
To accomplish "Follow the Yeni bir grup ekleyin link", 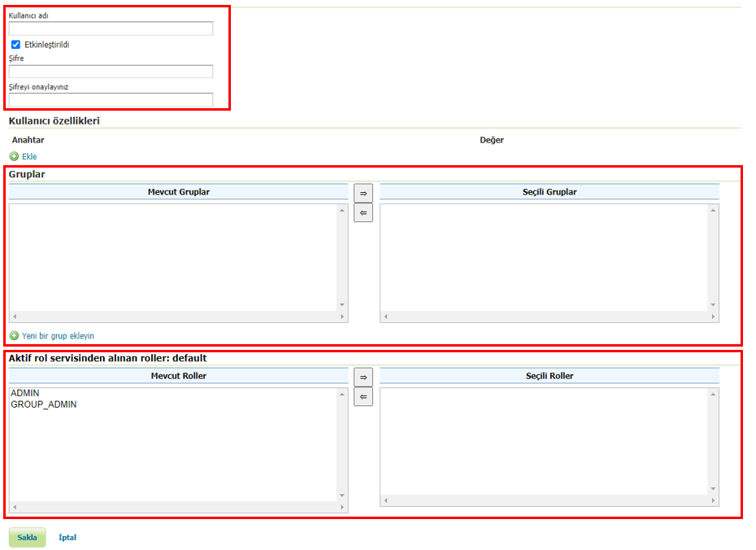I will [58, 336].
